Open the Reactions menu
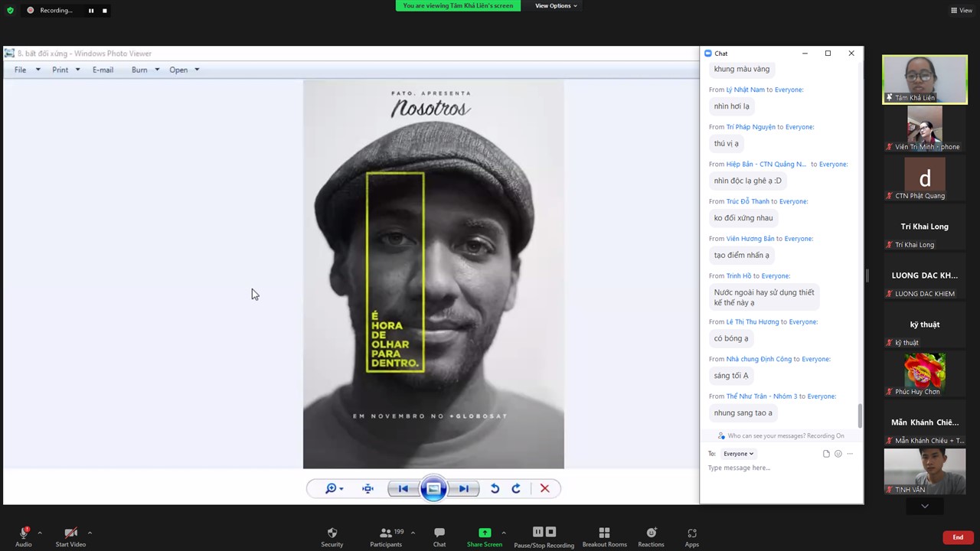The width and height of the screenshot is (980, 551). click(x=651, y=536)
